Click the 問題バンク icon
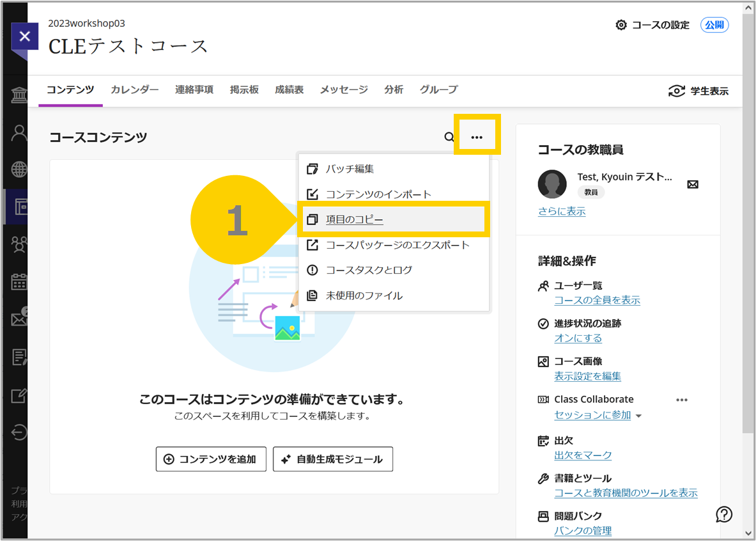Image resolution: width=756 pixels, height=541 pixels. tap(543, 517)
